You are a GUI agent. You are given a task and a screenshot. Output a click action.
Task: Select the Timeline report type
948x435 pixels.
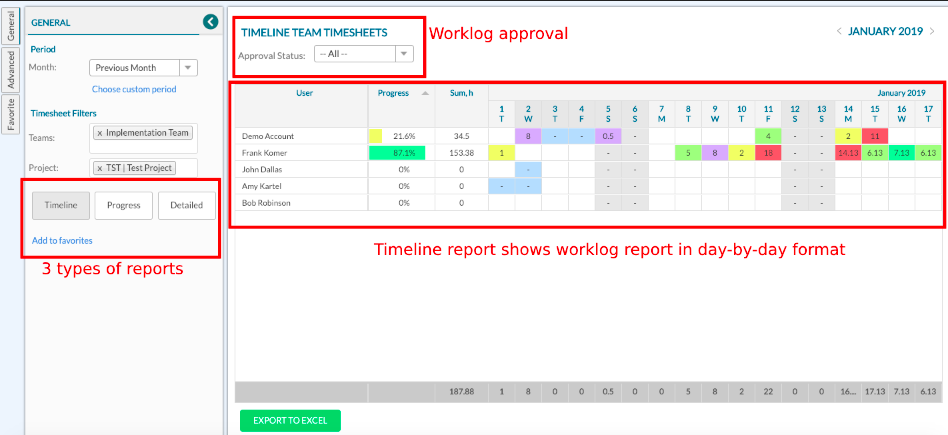[x=61, y=205]
